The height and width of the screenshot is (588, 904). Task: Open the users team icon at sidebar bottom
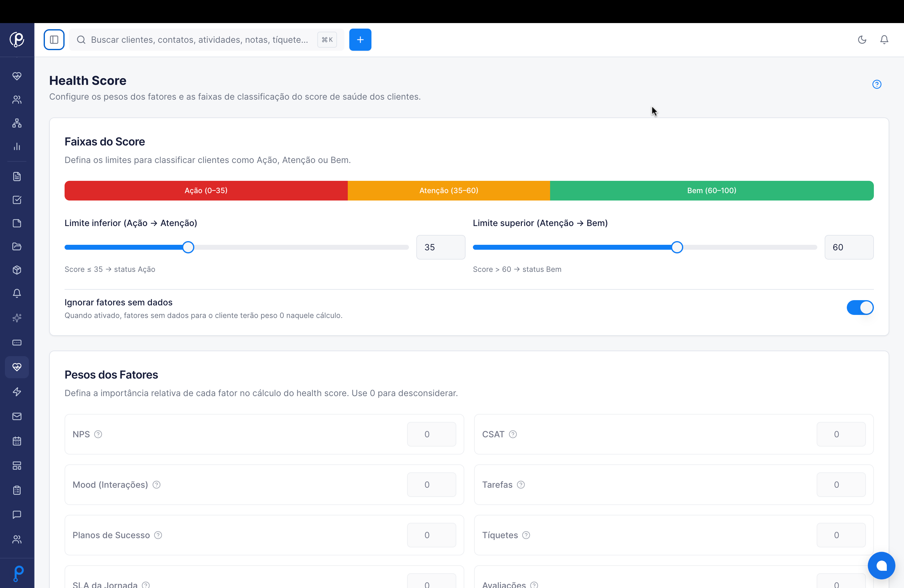[17, 539]
